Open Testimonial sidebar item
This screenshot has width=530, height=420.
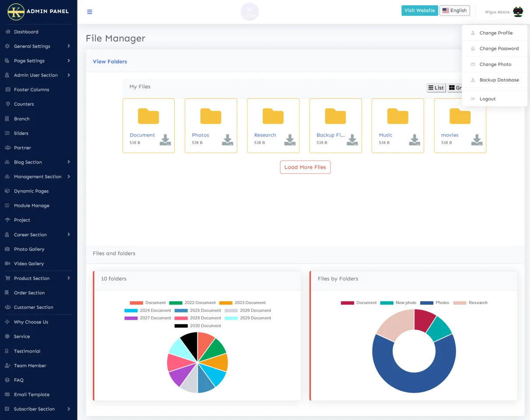pos(39,351)
